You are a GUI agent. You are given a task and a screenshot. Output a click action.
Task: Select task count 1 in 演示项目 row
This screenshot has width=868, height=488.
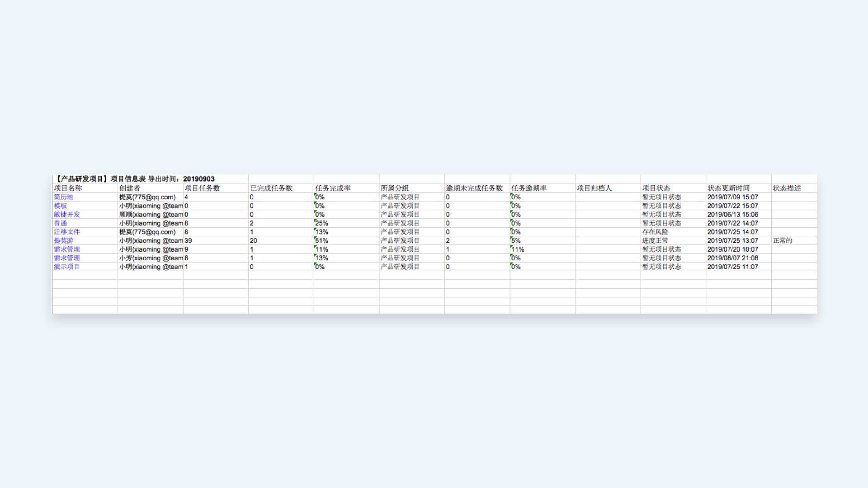click(216, 267)
